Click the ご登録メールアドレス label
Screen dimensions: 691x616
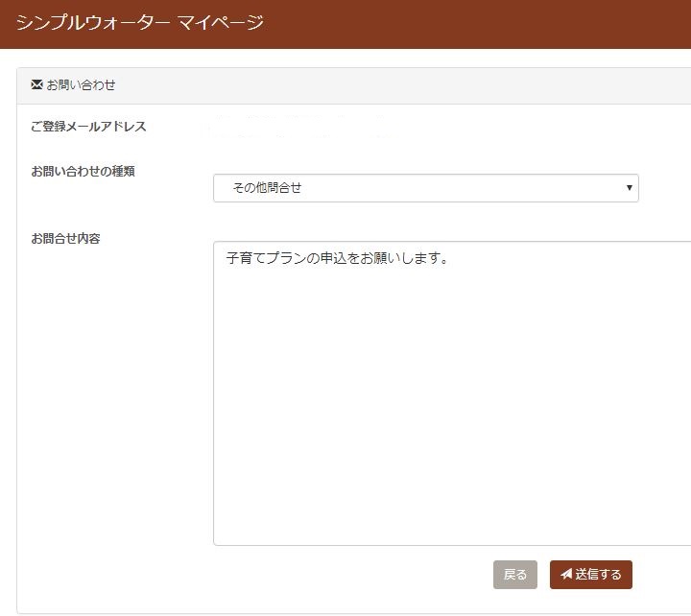pos(88,127)
